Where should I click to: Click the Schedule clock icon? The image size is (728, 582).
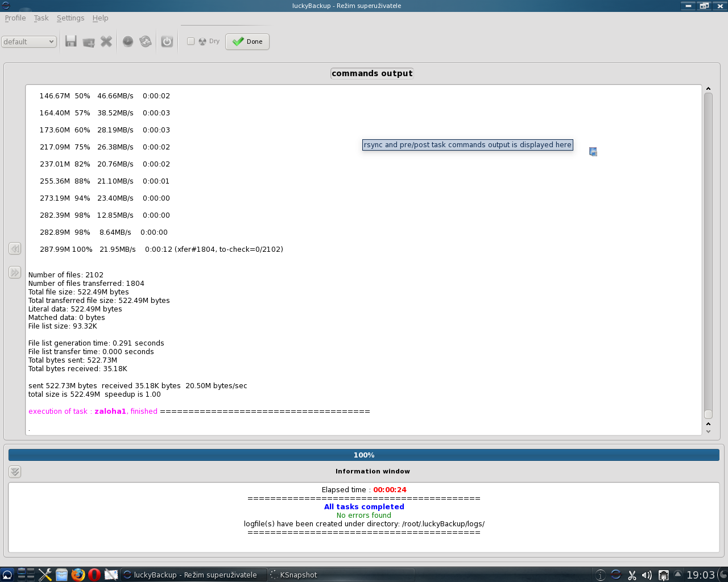[128, 41]
